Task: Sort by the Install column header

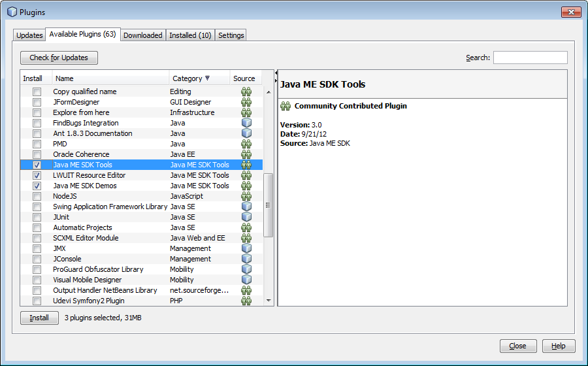Action: [x=37, y=78]
